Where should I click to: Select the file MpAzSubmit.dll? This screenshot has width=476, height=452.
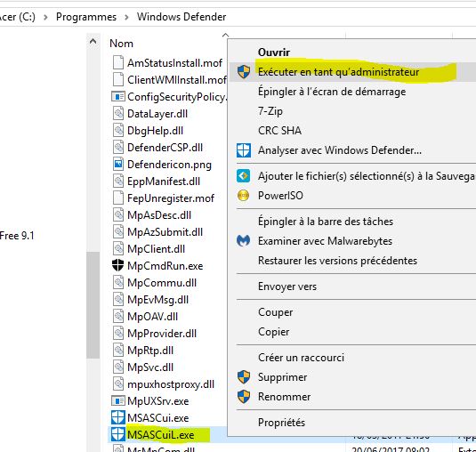click(x=165, y=232)
